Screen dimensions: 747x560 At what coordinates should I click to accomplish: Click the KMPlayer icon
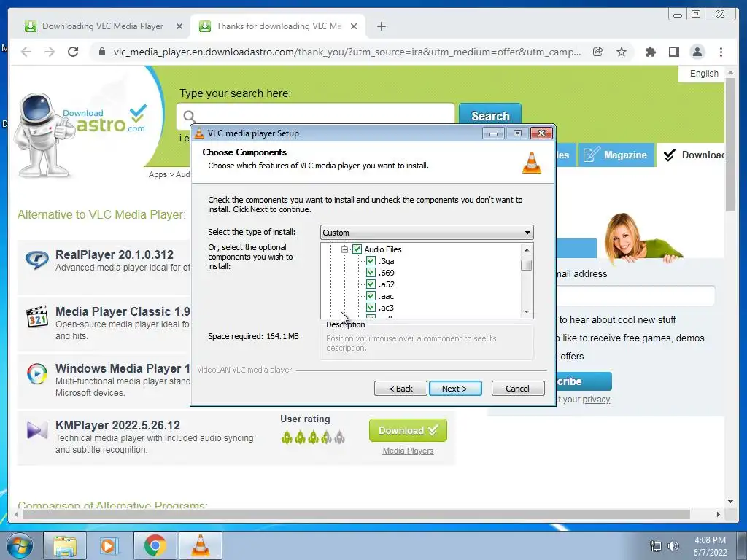pos(36,430)
